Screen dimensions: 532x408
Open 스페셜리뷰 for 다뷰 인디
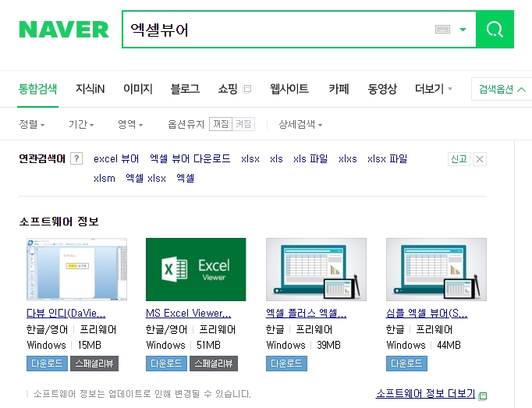pyautogui.click(x=94, y=364)
